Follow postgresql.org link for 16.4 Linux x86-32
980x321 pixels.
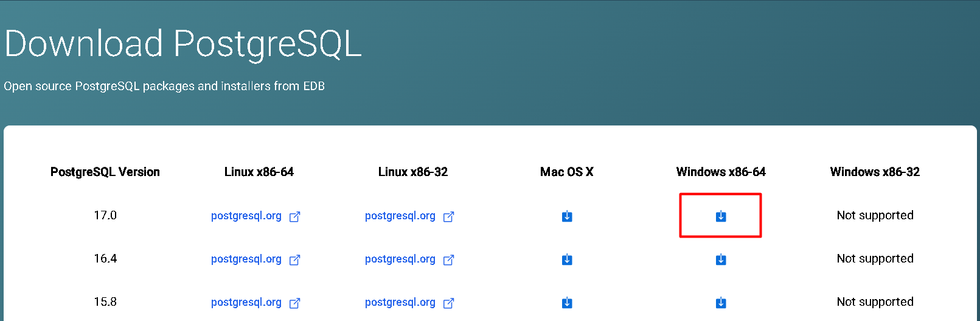click(x=400, y=259)
